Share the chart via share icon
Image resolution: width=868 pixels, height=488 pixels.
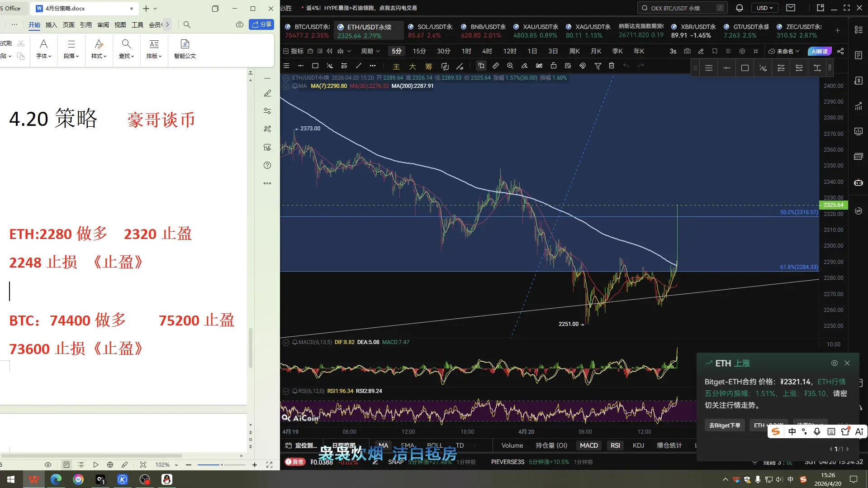click(x=840, y=51)
